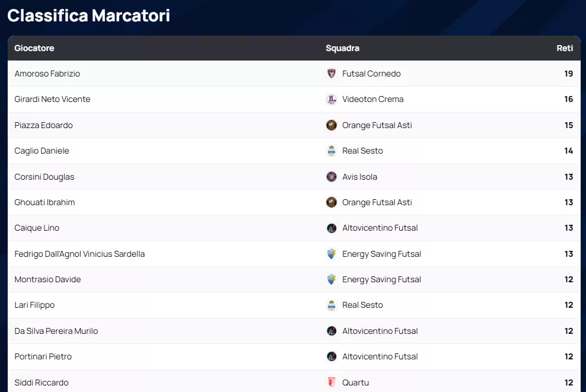Click Siddi Riccardo player name
This screenshot has width=586, height=392.
[42, 383]
